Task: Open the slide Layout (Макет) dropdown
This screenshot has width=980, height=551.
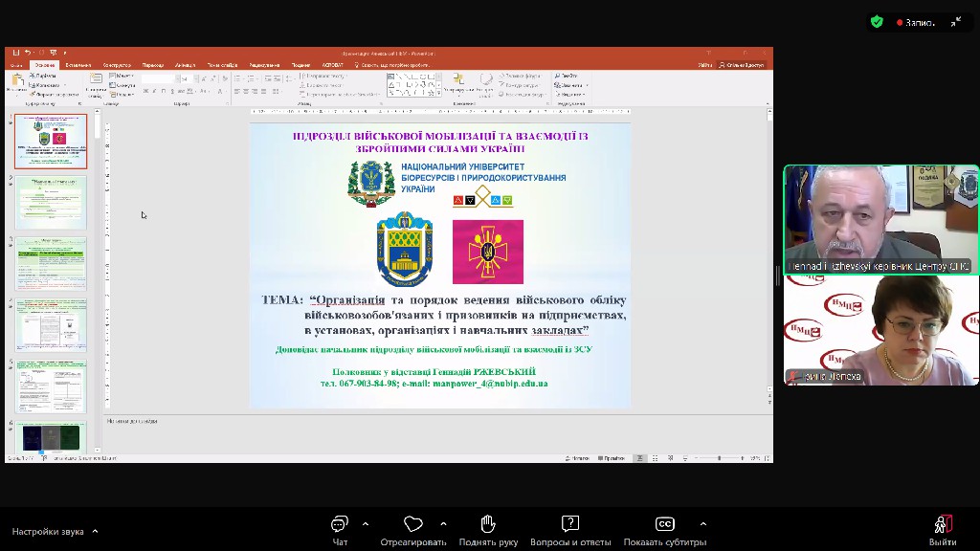Action: coord(122,76)
